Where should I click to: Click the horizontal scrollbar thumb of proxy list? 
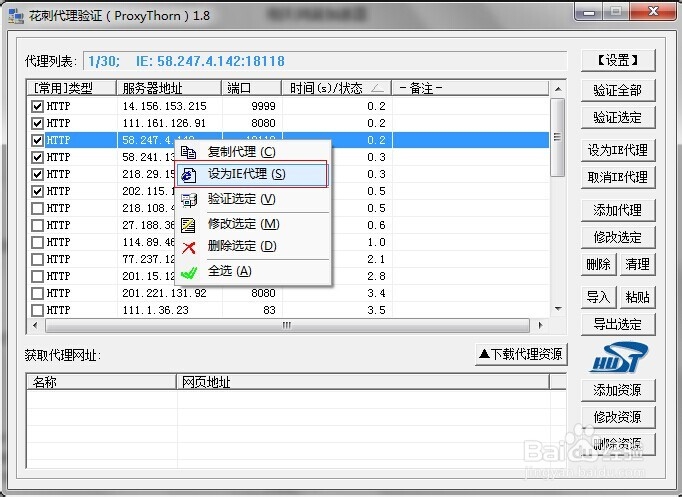[287, 325]
